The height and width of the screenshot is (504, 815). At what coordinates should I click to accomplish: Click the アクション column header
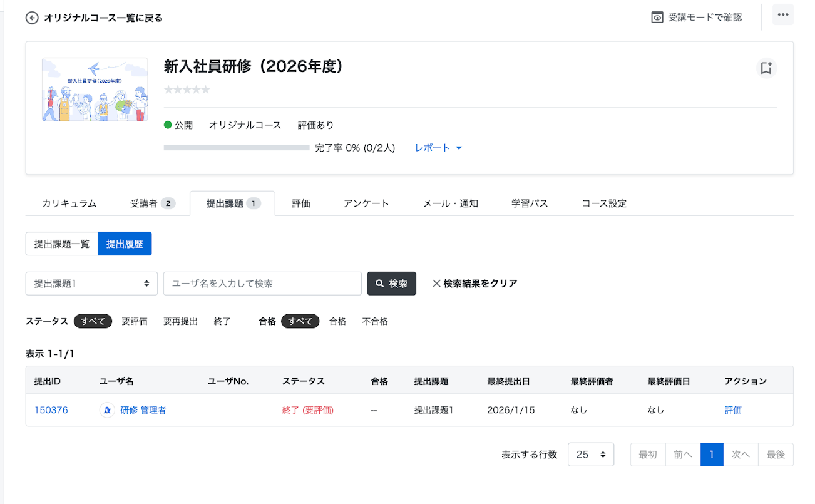[x=746, y=381]
